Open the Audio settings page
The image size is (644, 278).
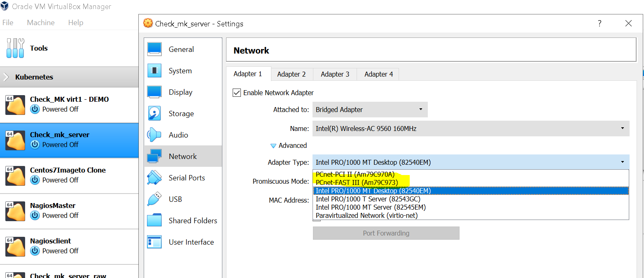coord(154,135)
